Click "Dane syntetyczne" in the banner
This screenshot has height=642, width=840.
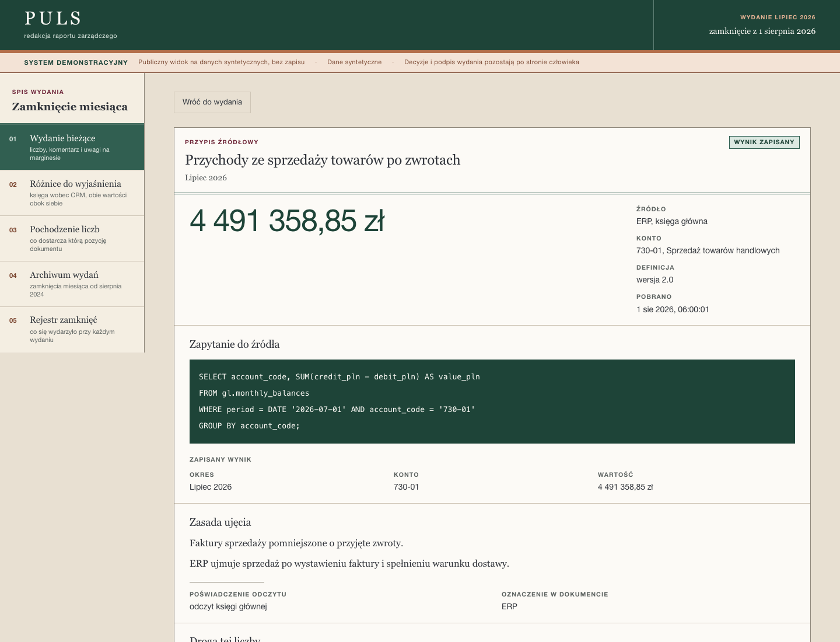[x=354, y=62]
